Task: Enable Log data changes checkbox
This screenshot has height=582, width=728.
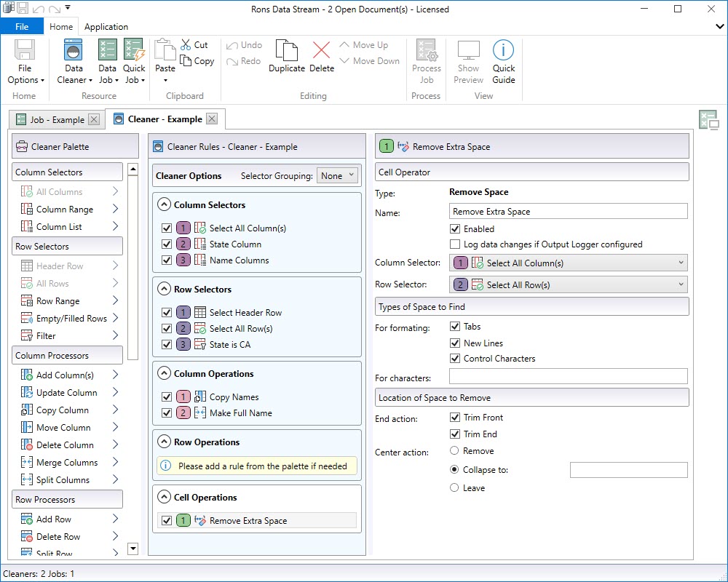Action: (456, 244)
